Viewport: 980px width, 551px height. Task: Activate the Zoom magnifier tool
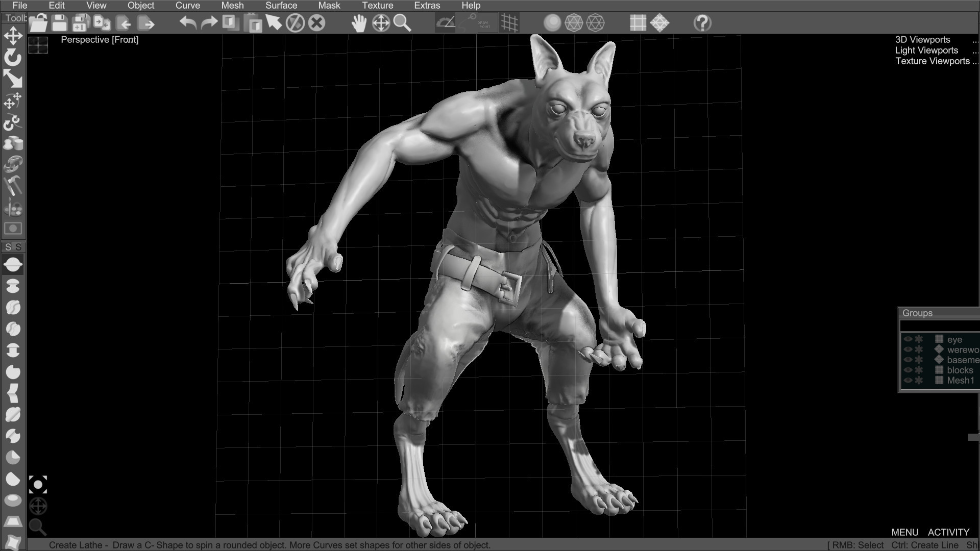click(x=403, y=23)
